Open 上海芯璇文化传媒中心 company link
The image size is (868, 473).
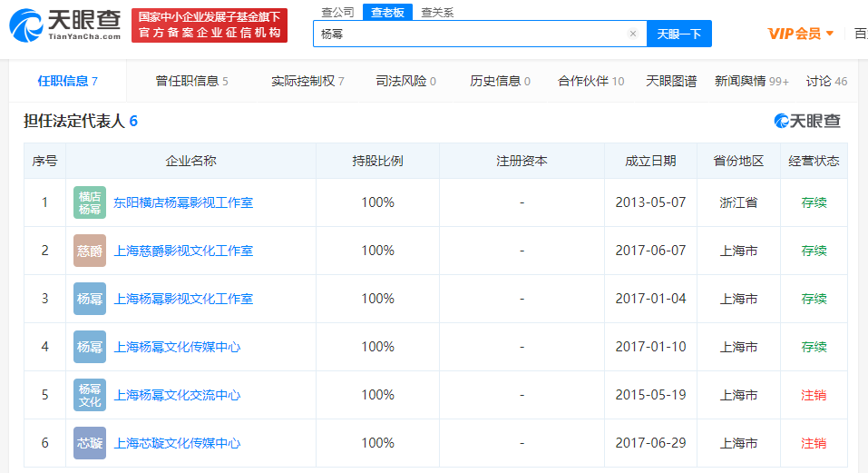(177, 443)
